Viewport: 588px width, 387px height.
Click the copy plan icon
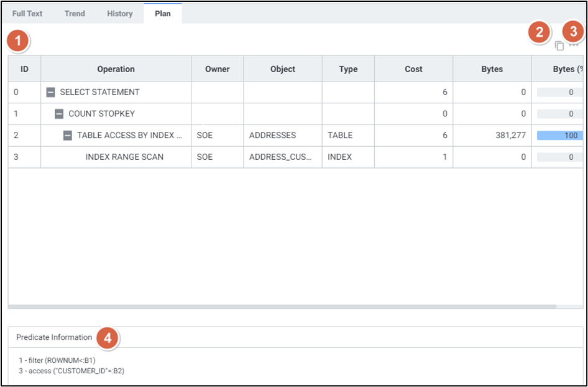point(559,46)
